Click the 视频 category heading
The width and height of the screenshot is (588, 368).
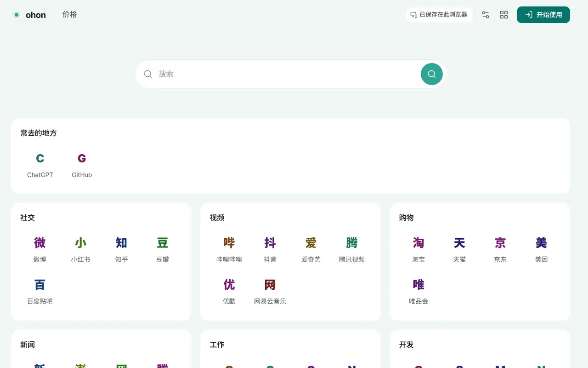click(217, 218)
